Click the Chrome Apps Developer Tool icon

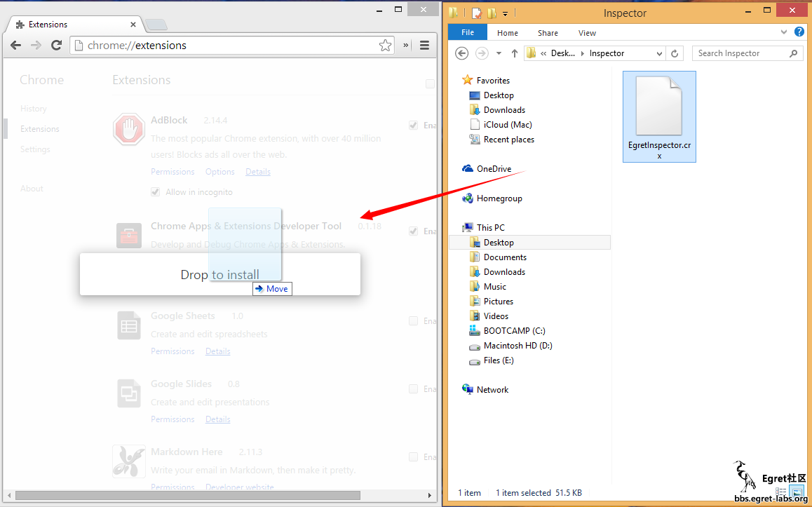tap(128, 236)
